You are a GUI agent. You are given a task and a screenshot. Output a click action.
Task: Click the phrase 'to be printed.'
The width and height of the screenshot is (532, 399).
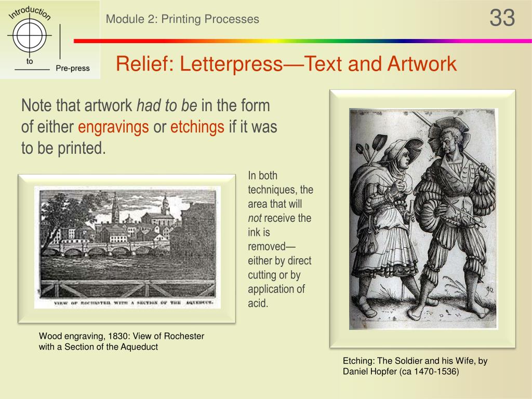click(63, 148)
